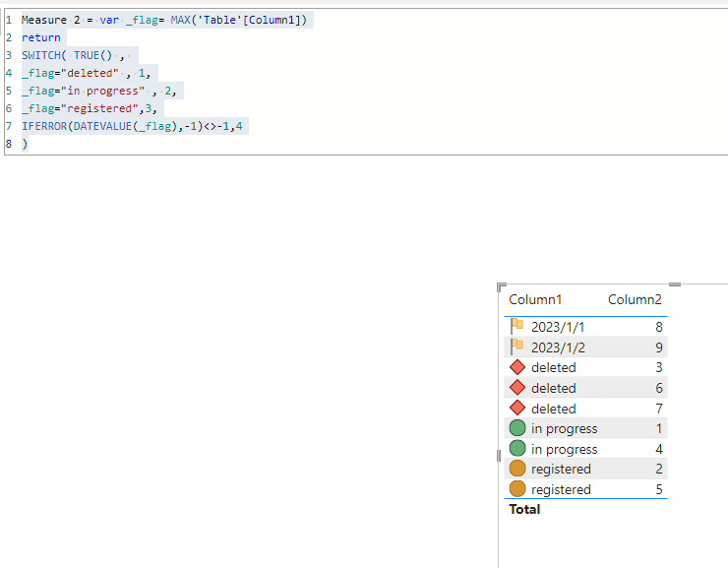Click the _flag="registered",3 formula line
The height and width of the screenshot is (568, 728).
click(x=90, y=108)
